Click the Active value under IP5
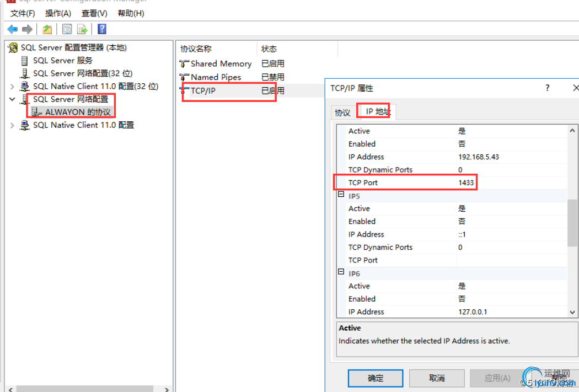 tap(462, 208)
